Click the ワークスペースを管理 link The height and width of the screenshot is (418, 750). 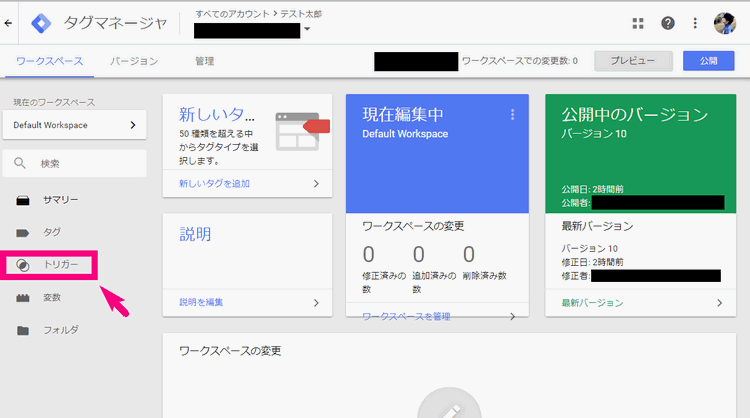click(x=406, y=317)
